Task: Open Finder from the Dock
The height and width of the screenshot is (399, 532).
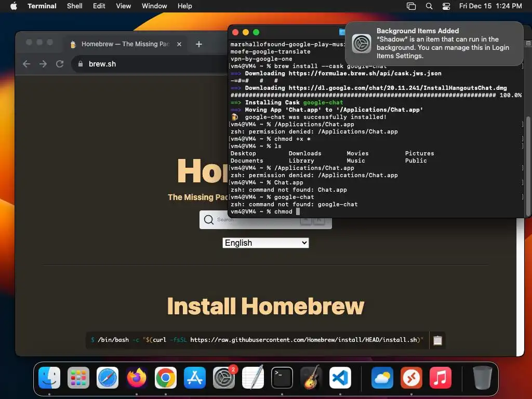Action: tap(49, 378)
